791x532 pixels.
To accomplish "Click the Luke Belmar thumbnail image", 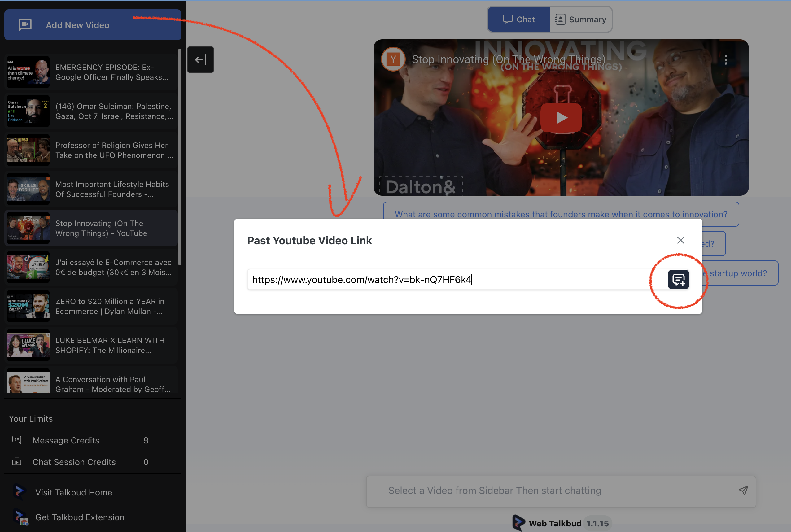I will (x=28, y=345).
